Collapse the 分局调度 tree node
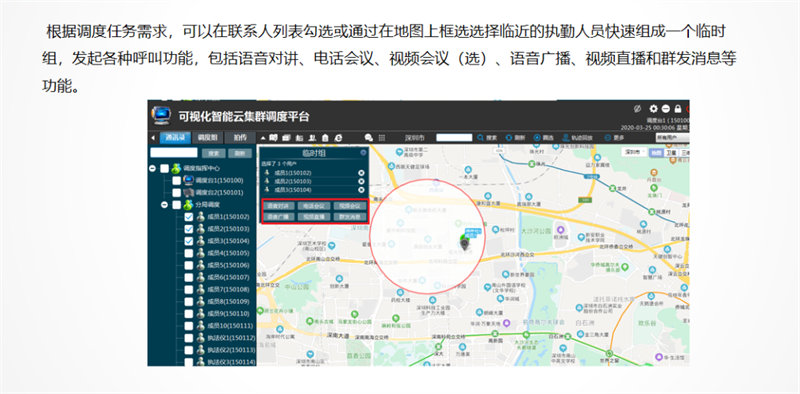The width and height of the screenshot is (800, 394). (164, 205)
